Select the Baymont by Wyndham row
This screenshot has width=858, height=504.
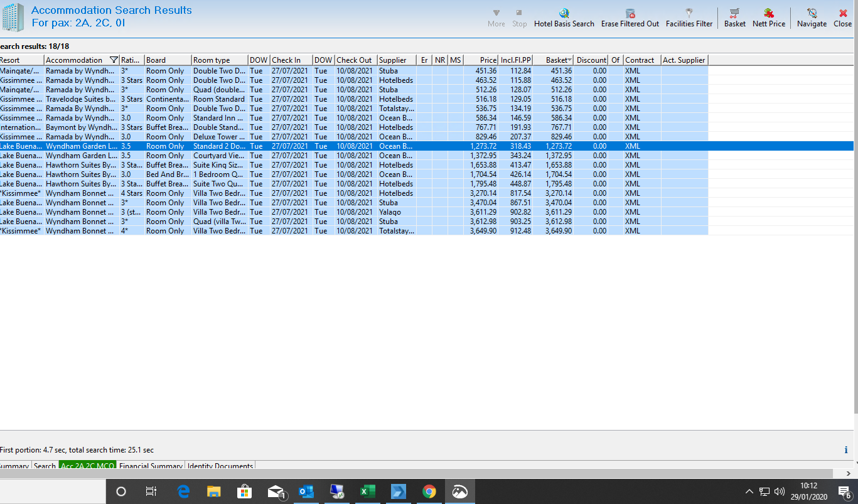354,127
